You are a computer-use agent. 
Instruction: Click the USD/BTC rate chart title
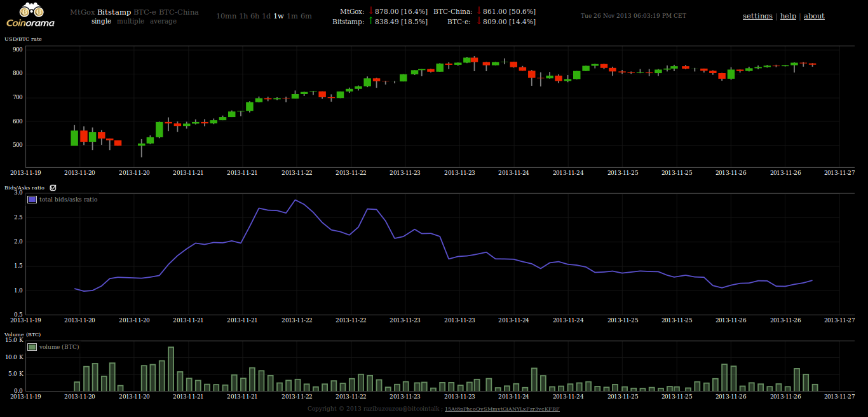(x=23, y=39)
